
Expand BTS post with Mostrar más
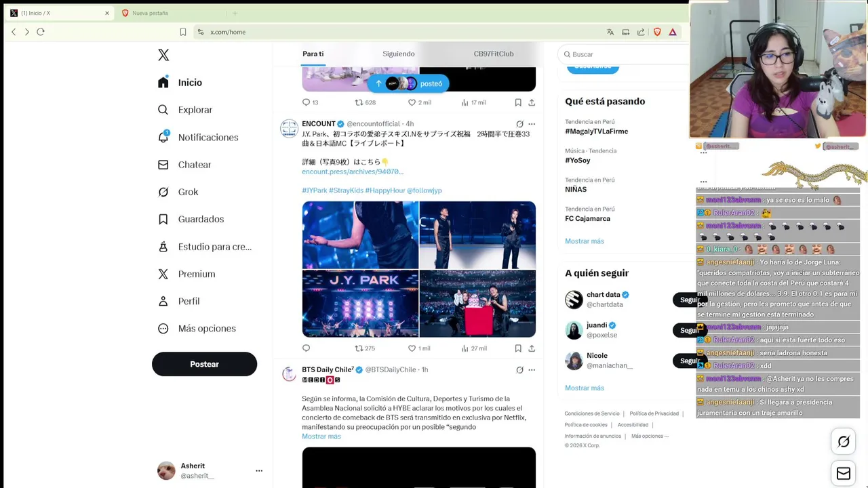[321, 436]
